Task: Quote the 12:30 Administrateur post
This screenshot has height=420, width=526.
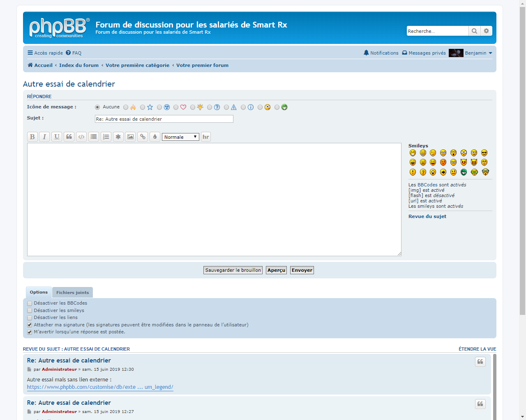Action: click(480, 362)
